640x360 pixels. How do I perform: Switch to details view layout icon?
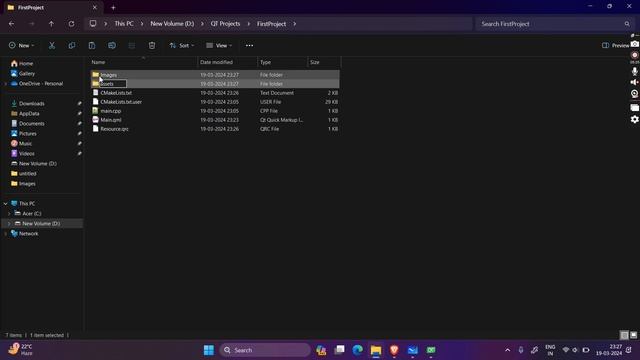[624, 335]
